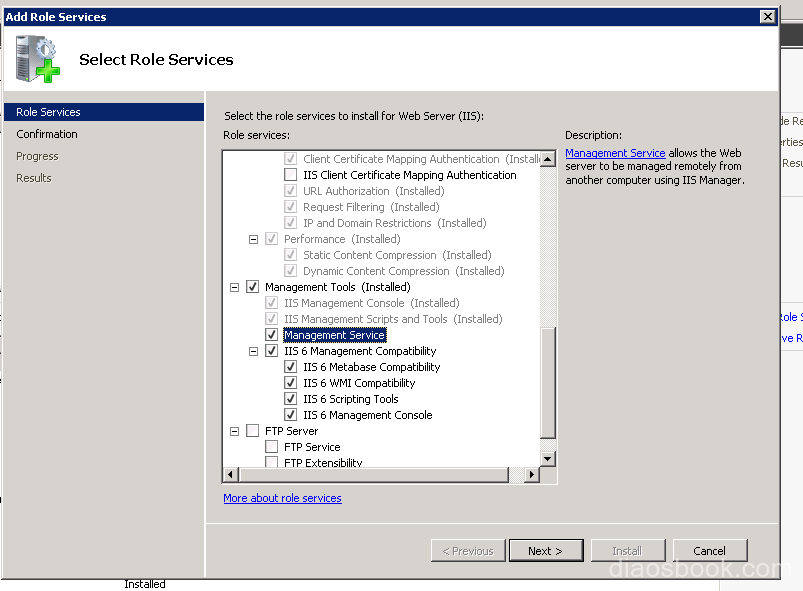
Task: Click the horizontal scroll right arrow
Action: pos(532,475)
